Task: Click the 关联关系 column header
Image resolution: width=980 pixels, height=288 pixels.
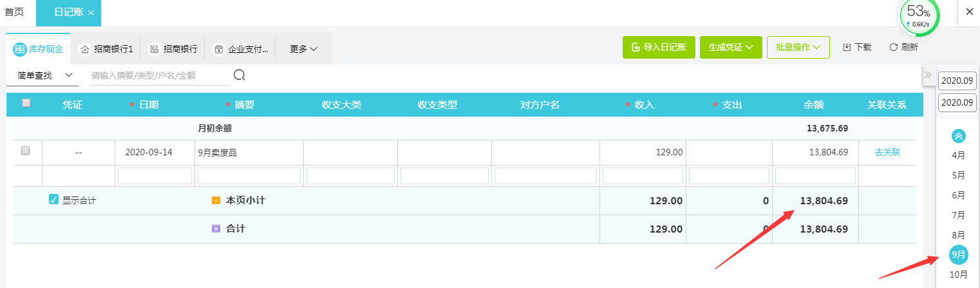Action: point(887,105)
